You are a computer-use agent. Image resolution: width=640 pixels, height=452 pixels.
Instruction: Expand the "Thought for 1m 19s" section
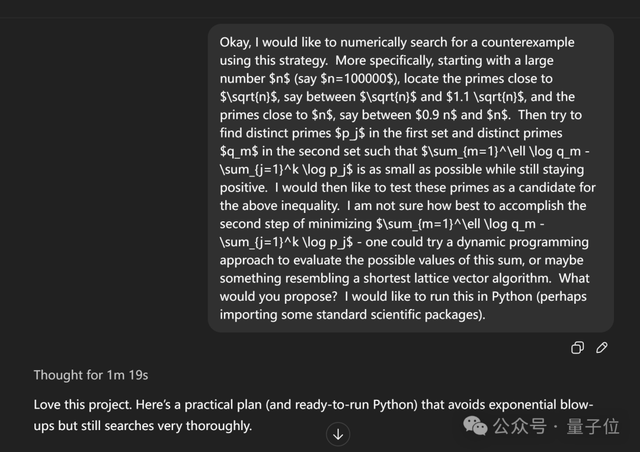pyautogui.click(x=91, y=375)
